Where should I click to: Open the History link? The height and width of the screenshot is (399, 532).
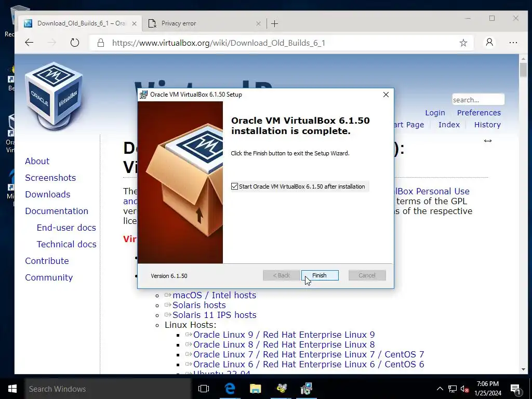click(x=487, y=125)
